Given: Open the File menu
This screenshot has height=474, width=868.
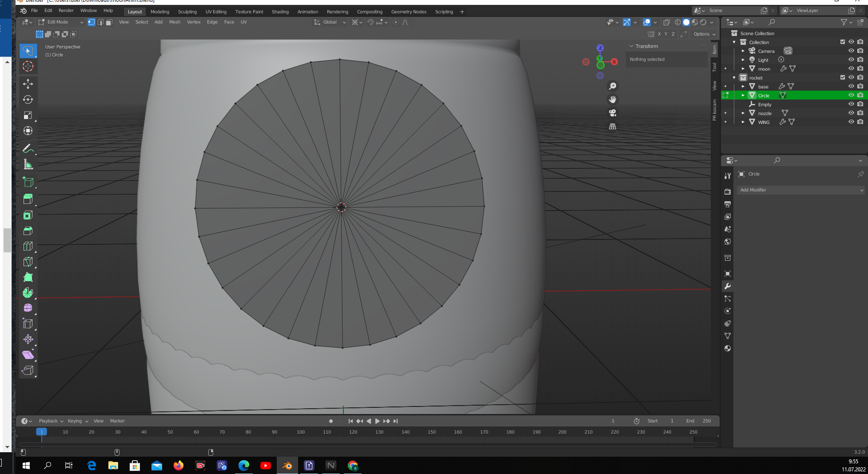Looking at the screenshot, I should tap(34, 11).
